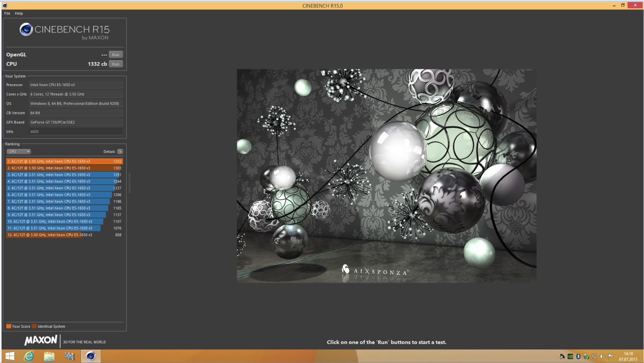Open File Explorer from the taskbar
644x363 pixels.
tap(49, 356)
